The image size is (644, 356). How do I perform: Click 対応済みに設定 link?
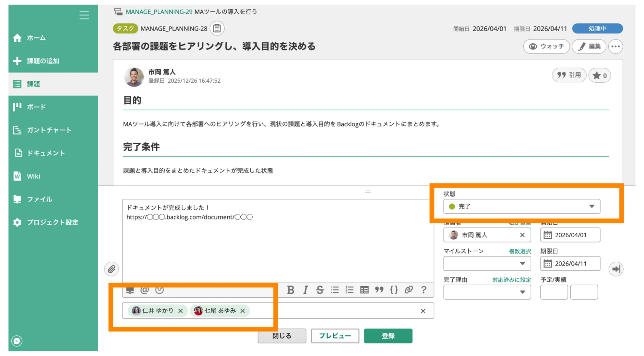point(511,280)
